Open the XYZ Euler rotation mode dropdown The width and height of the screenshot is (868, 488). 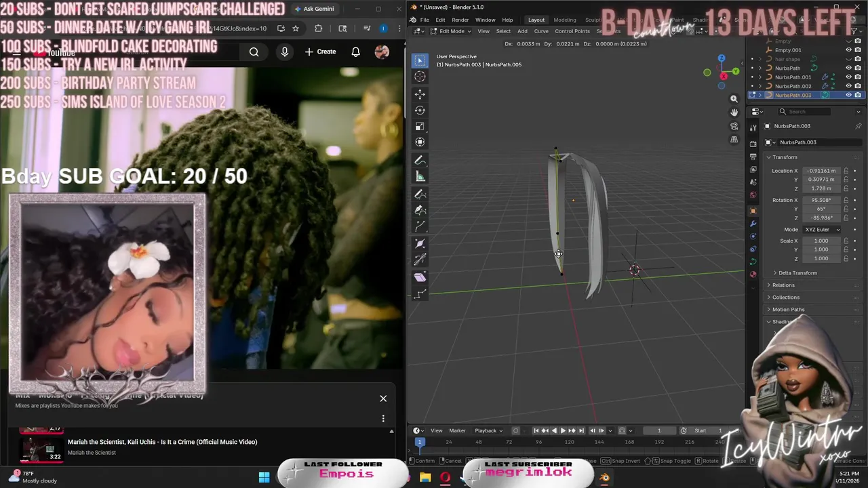point(821,229)
